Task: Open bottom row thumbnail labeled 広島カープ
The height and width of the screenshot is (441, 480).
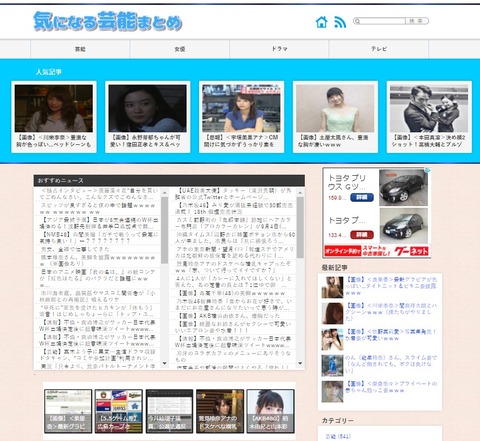Action: (119, 411)
